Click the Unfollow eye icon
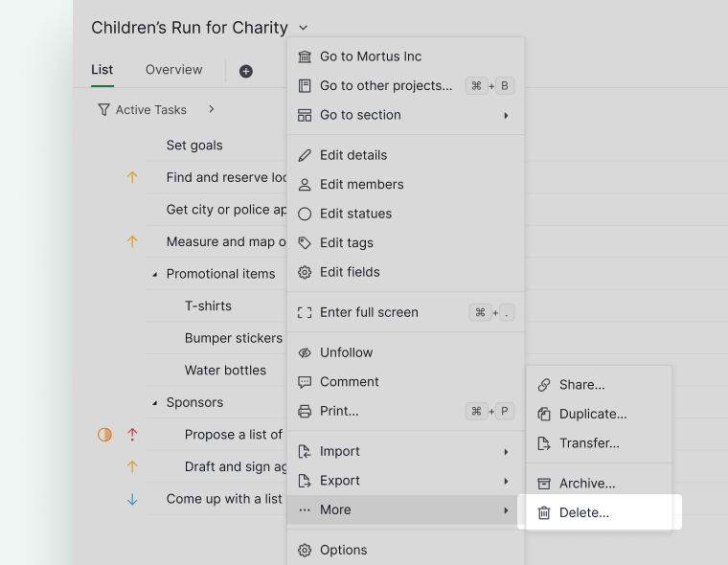728x565 pixels. click(305, 352)
